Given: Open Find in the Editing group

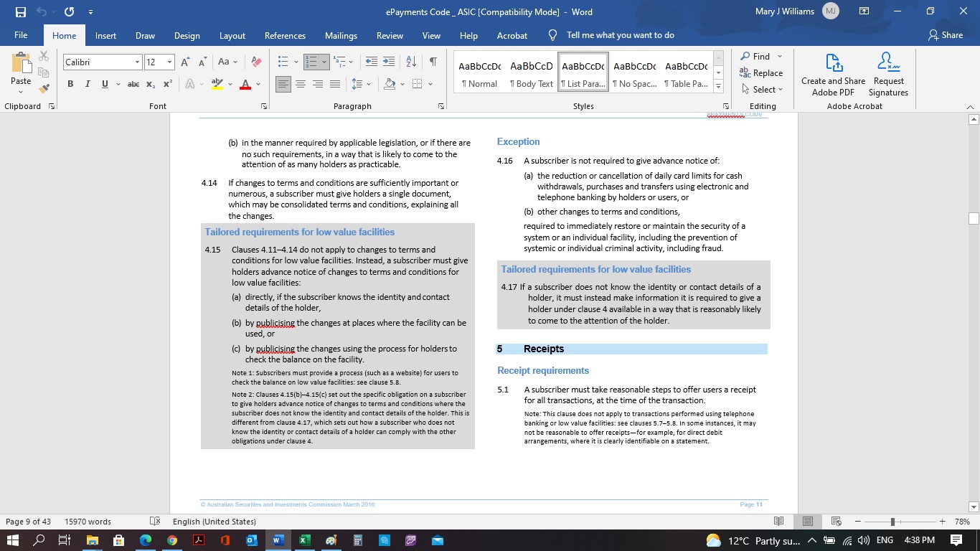Looking at the screenshot, I should pyautogui.click(x=756, y=56).
